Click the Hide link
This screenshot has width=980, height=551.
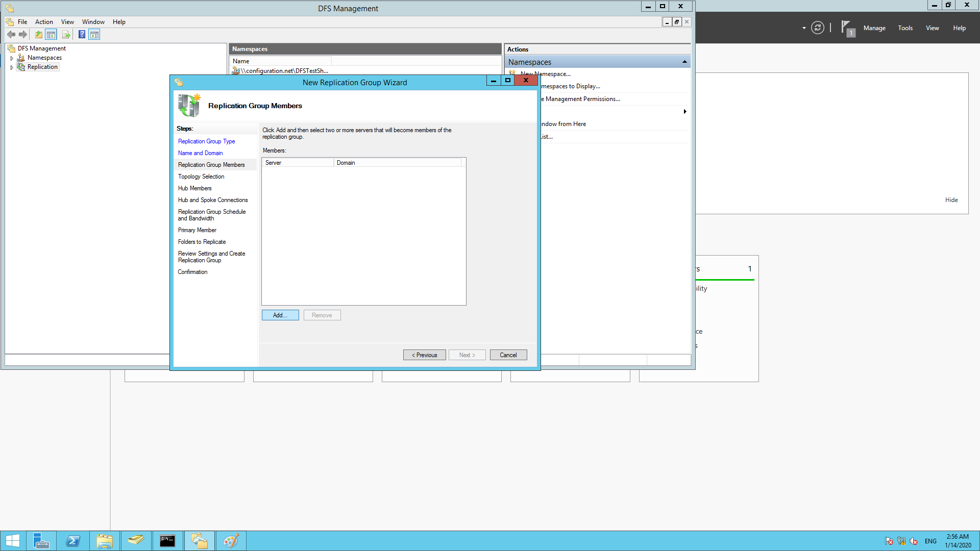pos(951,199)
